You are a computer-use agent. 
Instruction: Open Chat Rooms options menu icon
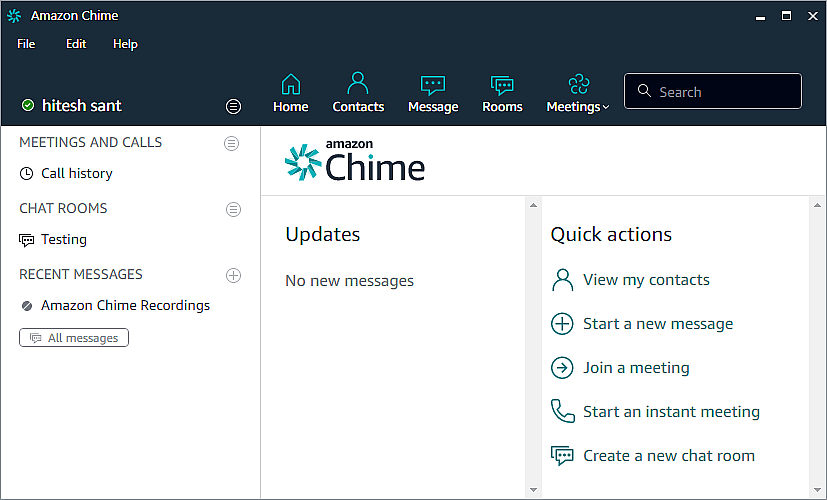(233, 209)
